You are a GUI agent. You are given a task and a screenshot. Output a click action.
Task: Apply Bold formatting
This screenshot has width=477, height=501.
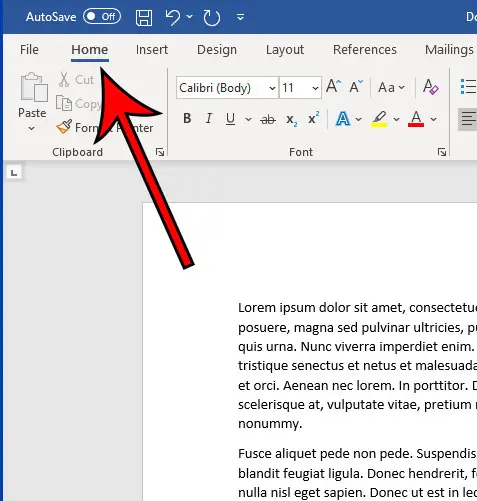(187, 118)
